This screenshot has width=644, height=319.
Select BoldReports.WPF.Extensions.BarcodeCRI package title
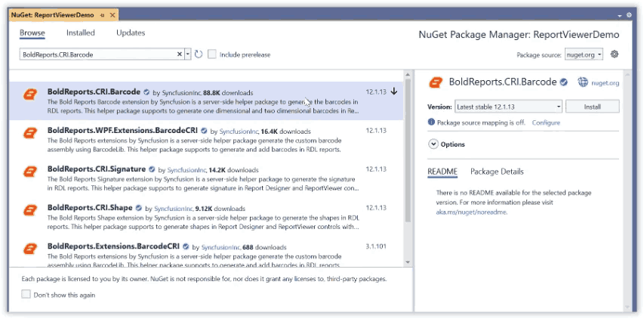pyautogui.click(x=123, y=130)
